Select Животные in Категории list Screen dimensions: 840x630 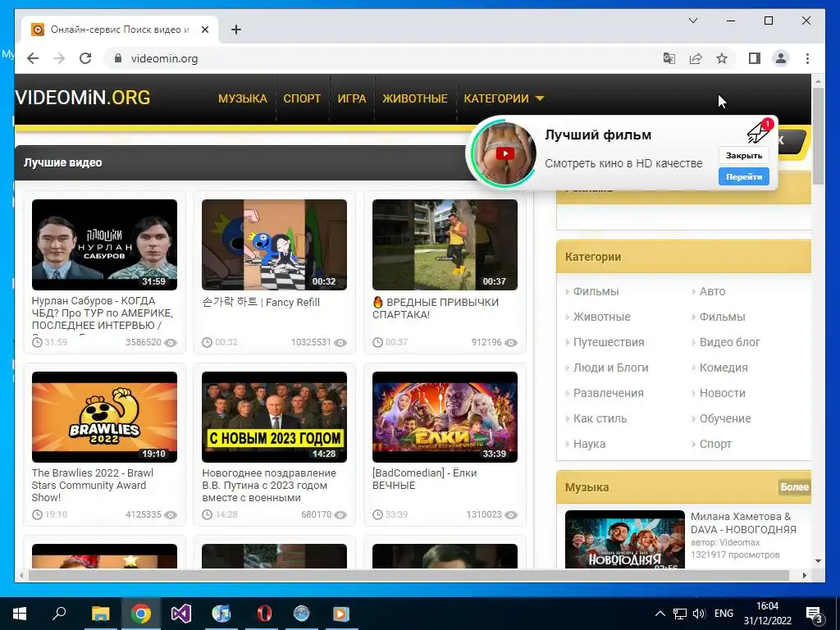[x=601, y=317]
